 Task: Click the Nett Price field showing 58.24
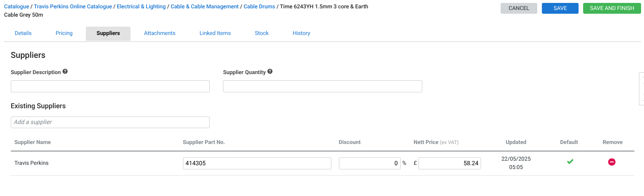(x=449, y=164)
